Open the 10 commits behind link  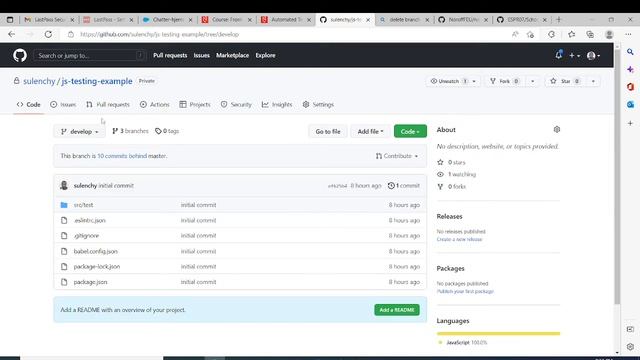coord(122,156)
